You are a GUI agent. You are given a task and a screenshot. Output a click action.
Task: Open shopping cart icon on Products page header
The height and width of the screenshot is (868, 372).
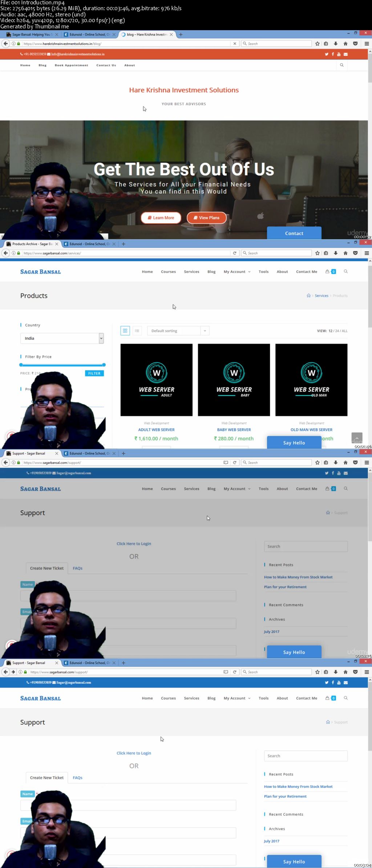pyautogui.click(x=327, y=272)
